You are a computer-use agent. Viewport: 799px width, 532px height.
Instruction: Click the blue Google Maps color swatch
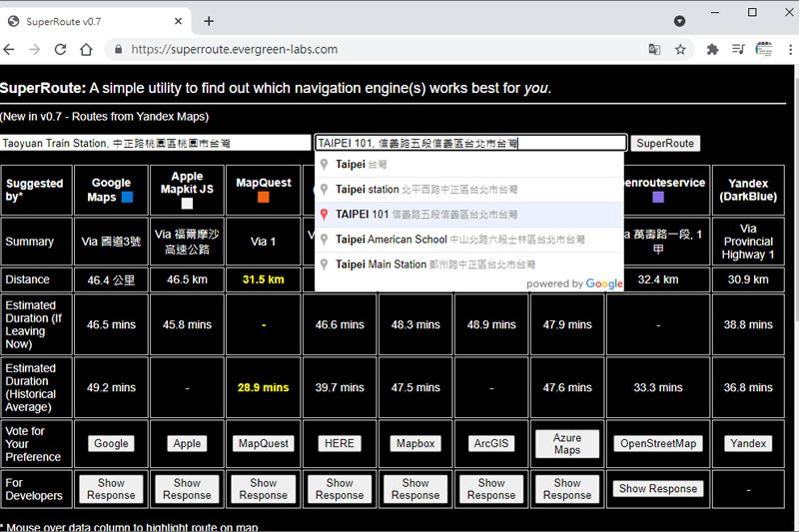coord(127,197)
